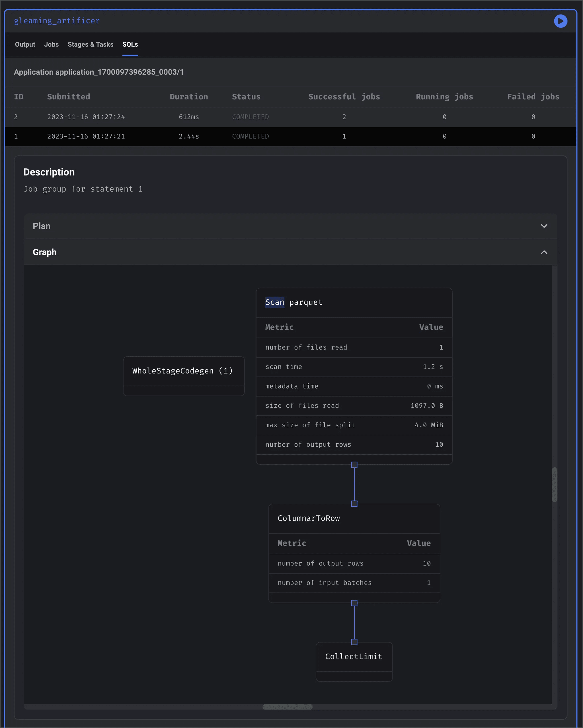
Task: Click the number of input batches metric
Action: pyautogui.click(x=354, y=583)
